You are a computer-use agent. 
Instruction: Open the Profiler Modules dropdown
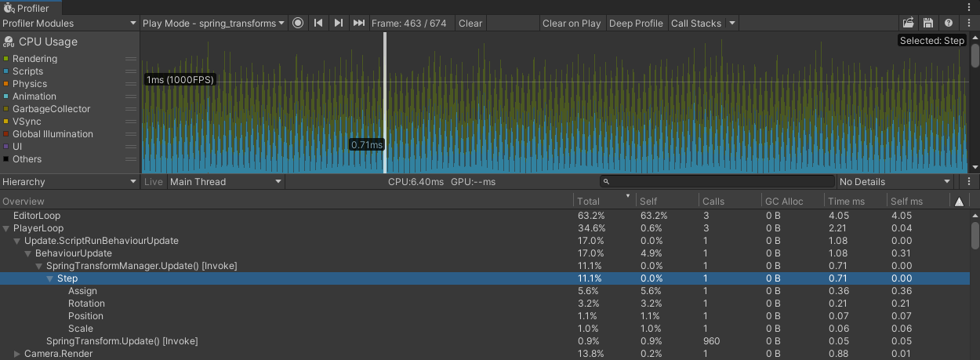click(x=70, y=24)
